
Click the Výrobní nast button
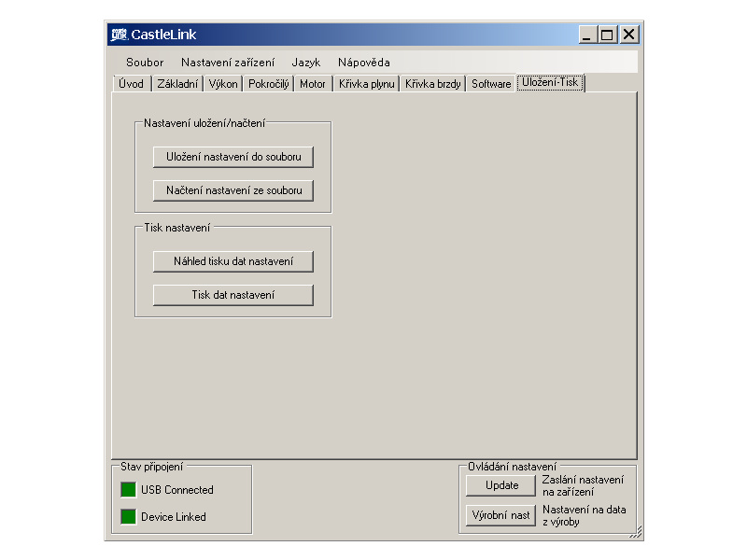point(501,515)
